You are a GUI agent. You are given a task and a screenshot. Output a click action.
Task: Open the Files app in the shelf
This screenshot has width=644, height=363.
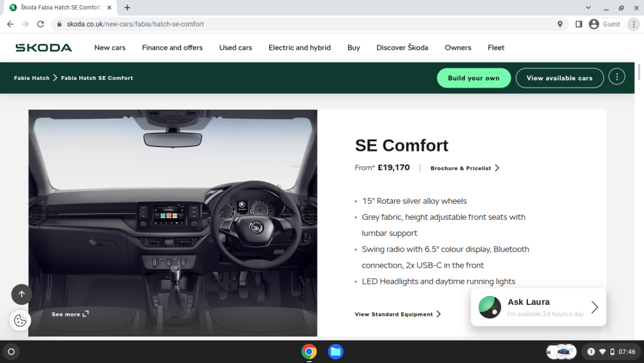tap(336, 351)
